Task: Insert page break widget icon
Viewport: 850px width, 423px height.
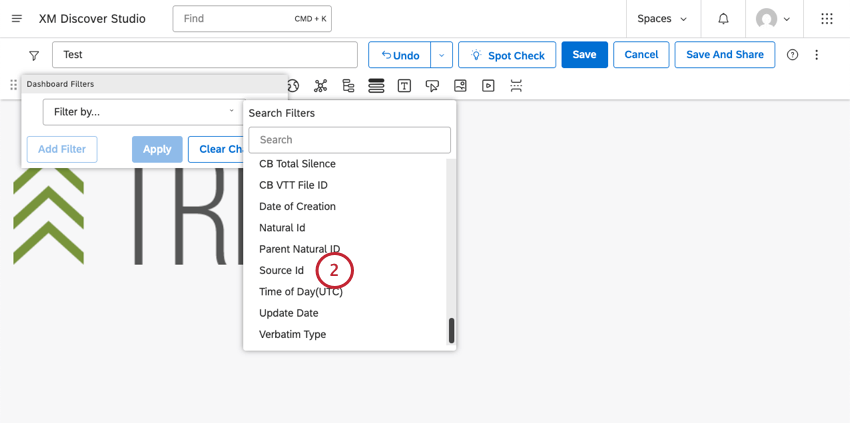Action: click(x=516, y=86)
